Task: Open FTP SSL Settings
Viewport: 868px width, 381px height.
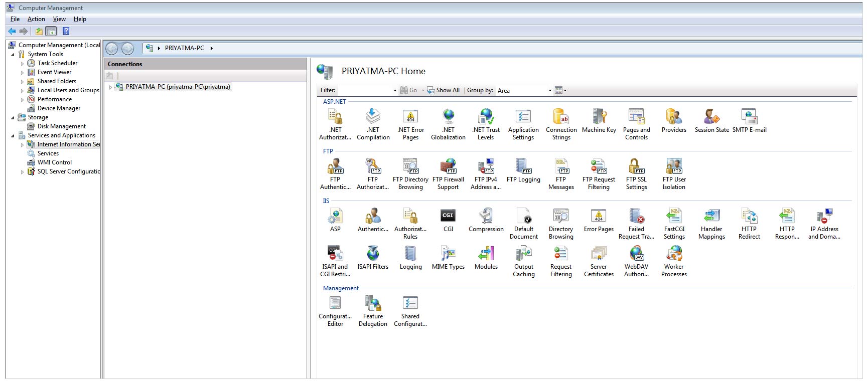Action: pos(636,173)
